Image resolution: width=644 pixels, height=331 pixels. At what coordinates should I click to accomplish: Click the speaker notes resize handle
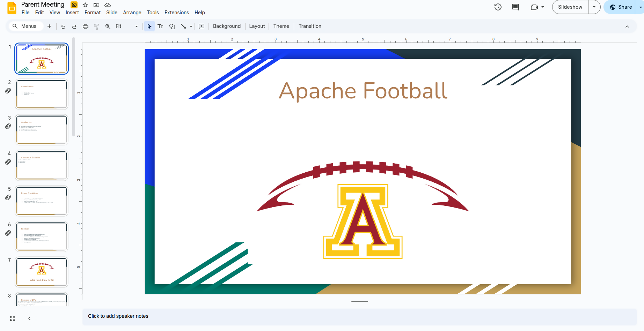pos(360,301)
